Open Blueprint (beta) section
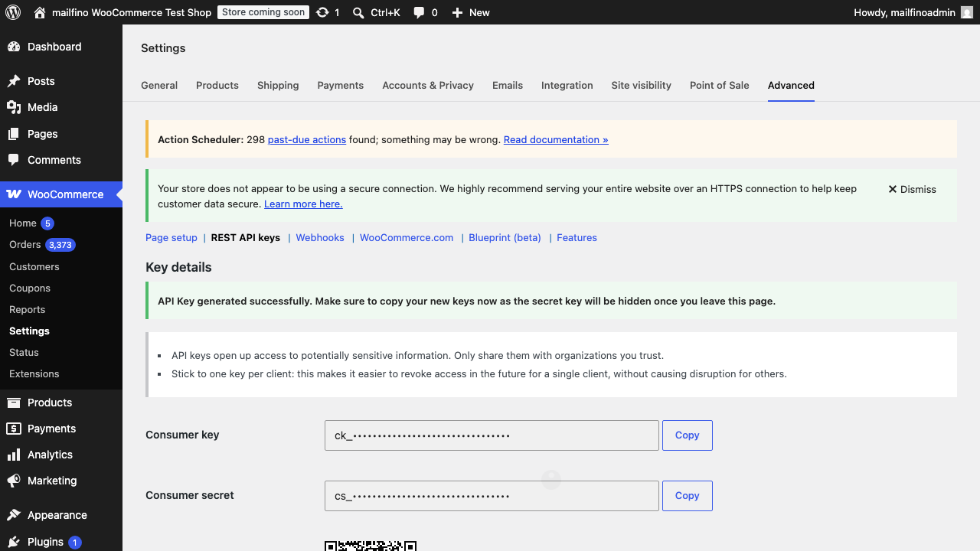980x551 pixels. (505, 238)
